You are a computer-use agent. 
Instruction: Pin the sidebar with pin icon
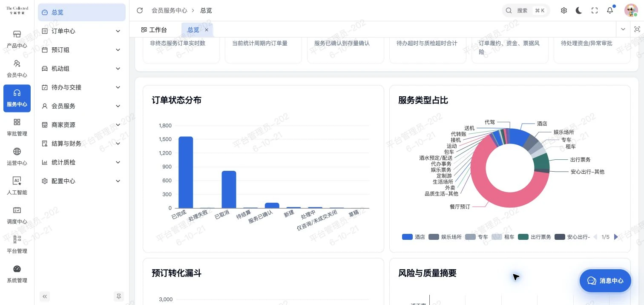pos(119,296)
